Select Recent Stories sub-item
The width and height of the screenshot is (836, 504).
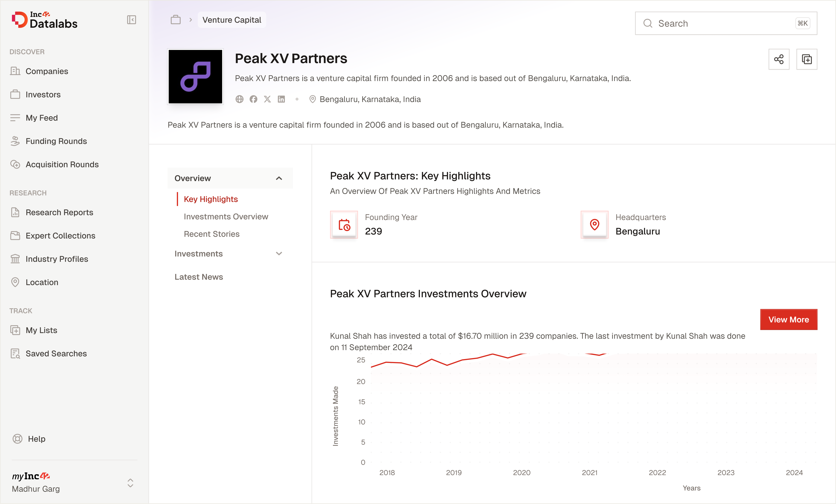[x=212, y=234]
